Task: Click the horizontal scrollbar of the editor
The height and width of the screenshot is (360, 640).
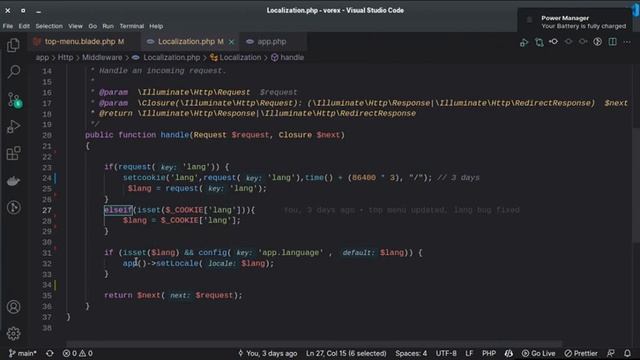Action: tap(314, 344)
